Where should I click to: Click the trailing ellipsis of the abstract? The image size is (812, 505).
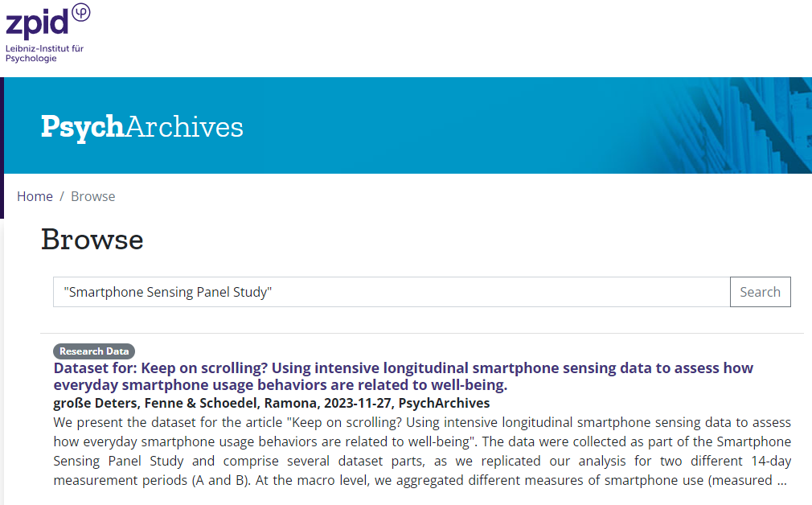tap(781, 481)
